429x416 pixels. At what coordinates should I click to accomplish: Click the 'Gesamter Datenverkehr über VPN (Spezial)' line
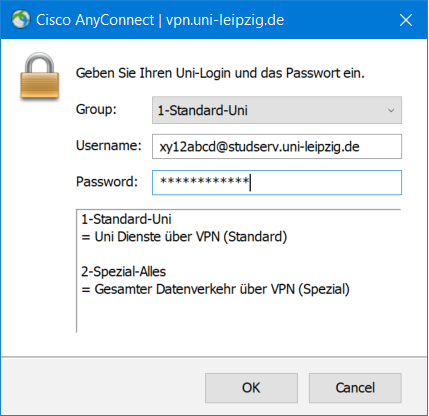(215, 289)
